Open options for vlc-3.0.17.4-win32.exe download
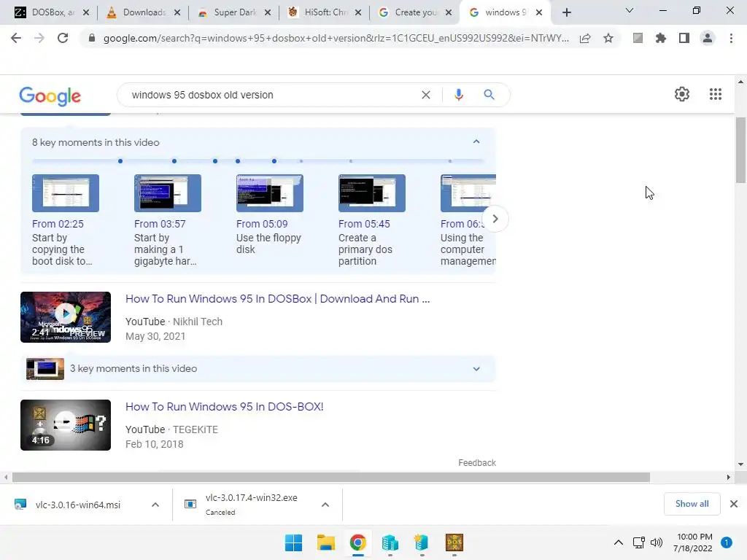This screenshot has height=560, width=747. pyautogui.click(x=325, y=505)
